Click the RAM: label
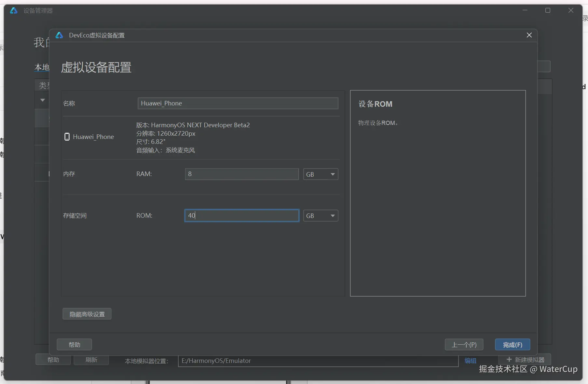The height and width of the screenshot is (384, 588). [x=144, y=174]
